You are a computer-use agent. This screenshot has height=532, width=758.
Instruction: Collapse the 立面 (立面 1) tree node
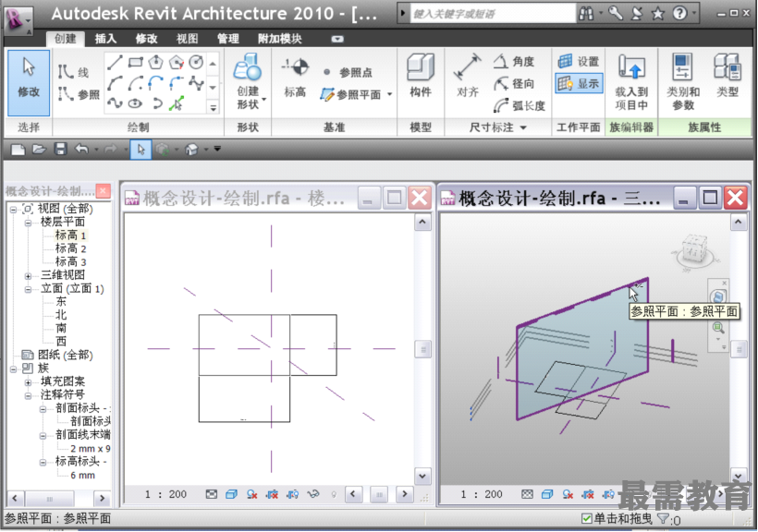tap(28, 289)
